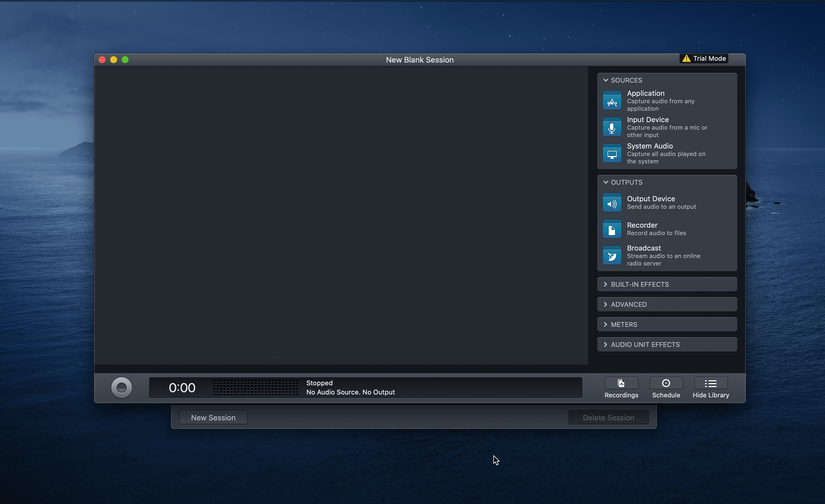Click the 'Application' source title text

click(x=645, y=93)
